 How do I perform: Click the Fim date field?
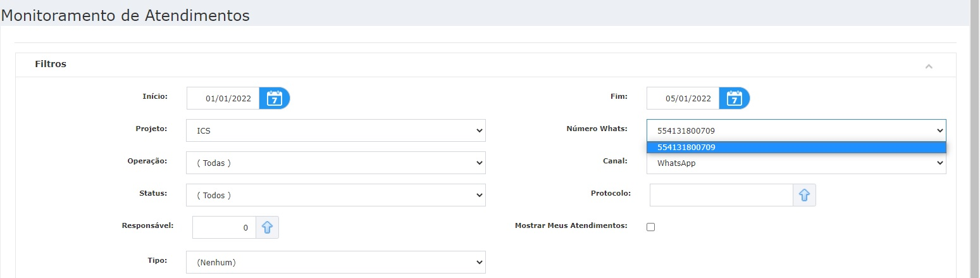pyautogui.click(x=683, y=98)
